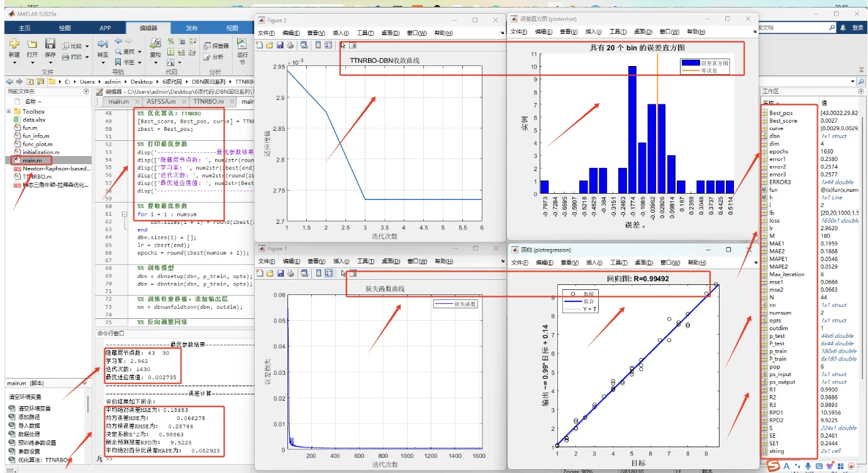
Task: Click the edit plot pointer in Figure 1
Action: tap(343, 273)
